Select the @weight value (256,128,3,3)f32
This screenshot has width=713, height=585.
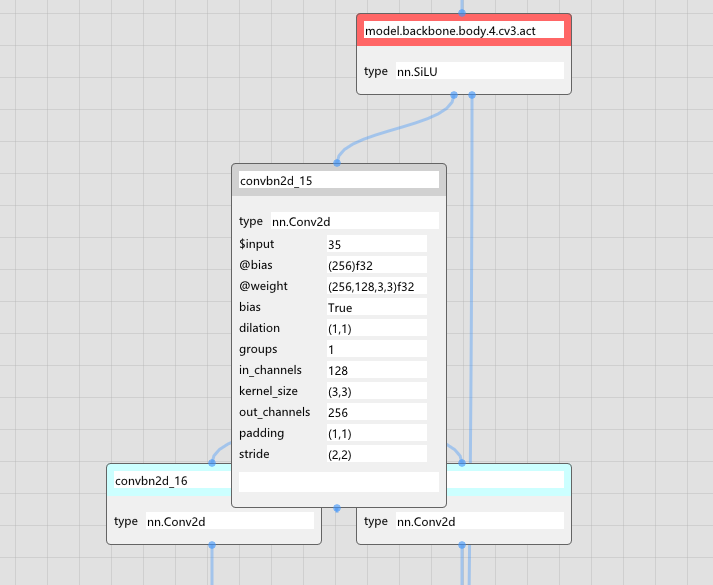tap(377, 286)
